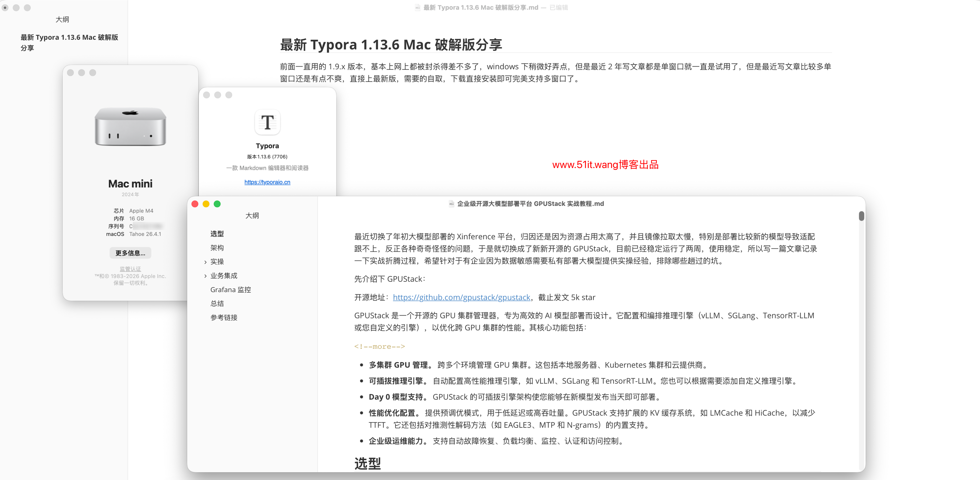Image resolution: width=980 pixels, height=480 pixels.
Task: Close the About Typora window
Action: (207, 95)
